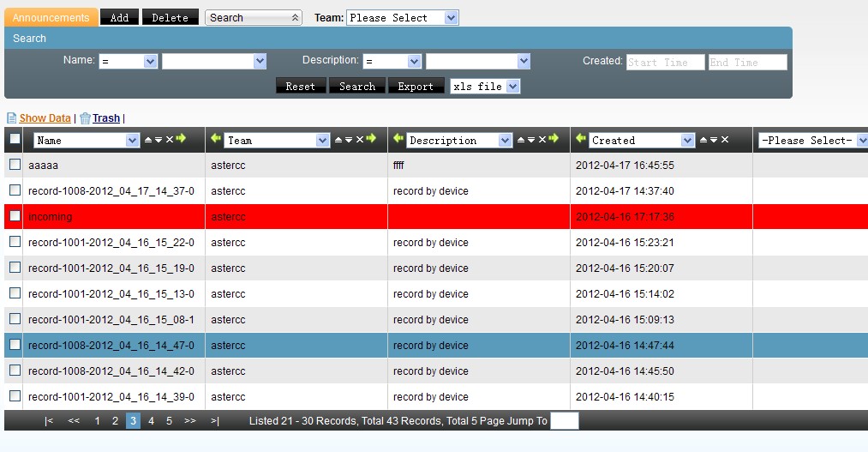Move the Name column right with green arrow

tap(181, 139)
